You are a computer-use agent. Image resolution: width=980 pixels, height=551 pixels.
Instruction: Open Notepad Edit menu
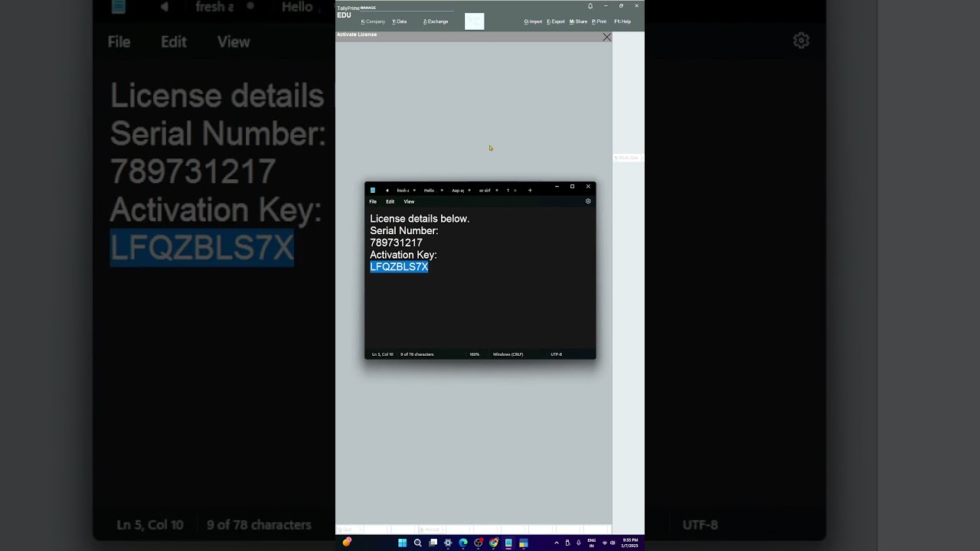coord(390,202)
